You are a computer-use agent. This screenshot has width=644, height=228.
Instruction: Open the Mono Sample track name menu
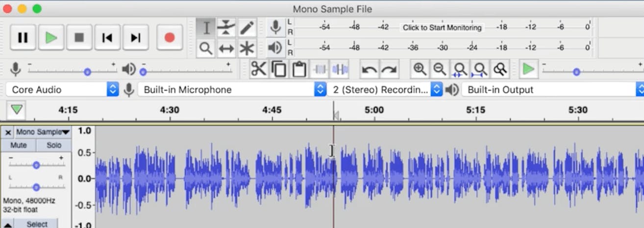point(43,132)
